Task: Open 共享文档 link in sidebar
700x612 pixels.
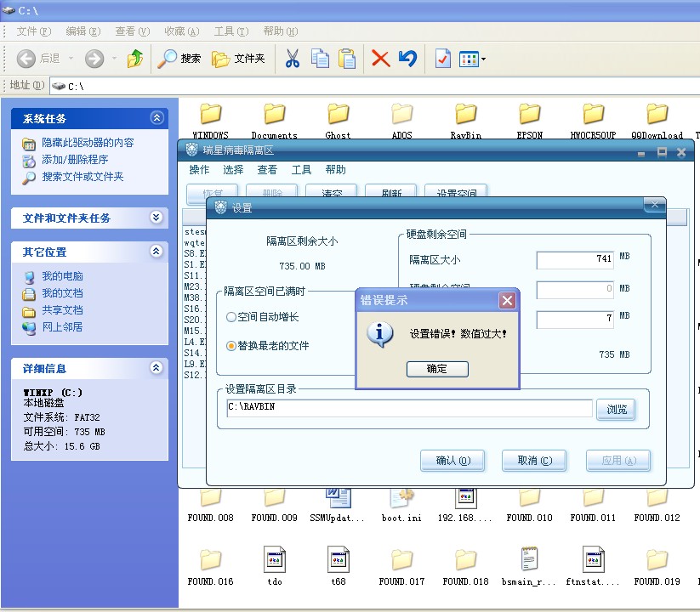Action: (x=62, y=310)
